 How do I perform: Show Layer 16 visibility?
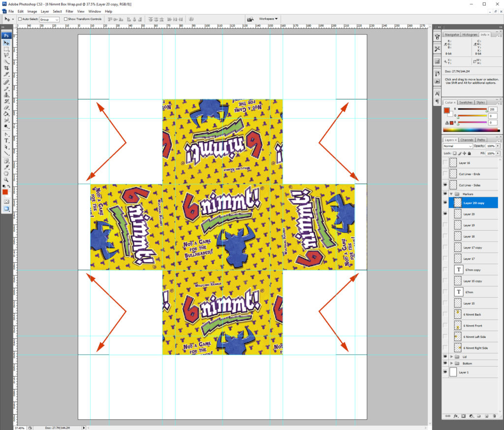[445, 163]
